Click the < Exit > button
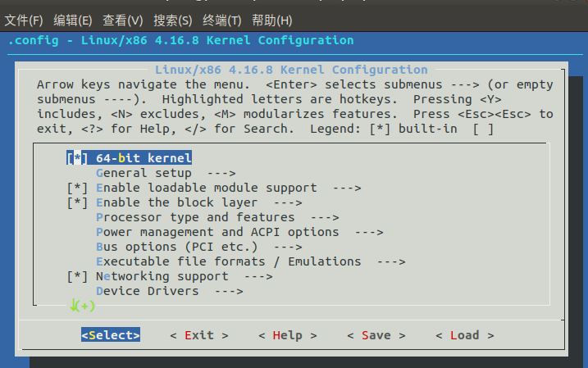This screenshot has width=588, height=368. pos(199,335)
